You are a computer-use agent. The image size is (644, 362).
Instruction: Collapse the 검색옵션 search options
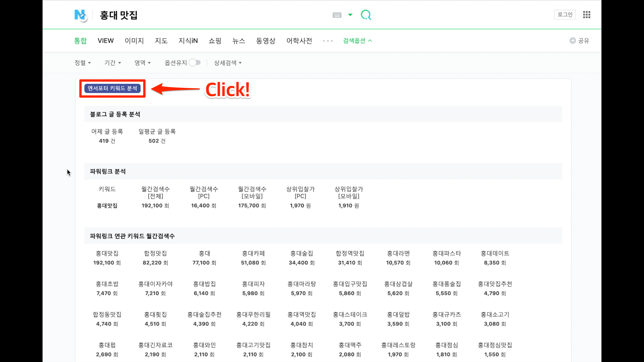[x=357, y=41]
